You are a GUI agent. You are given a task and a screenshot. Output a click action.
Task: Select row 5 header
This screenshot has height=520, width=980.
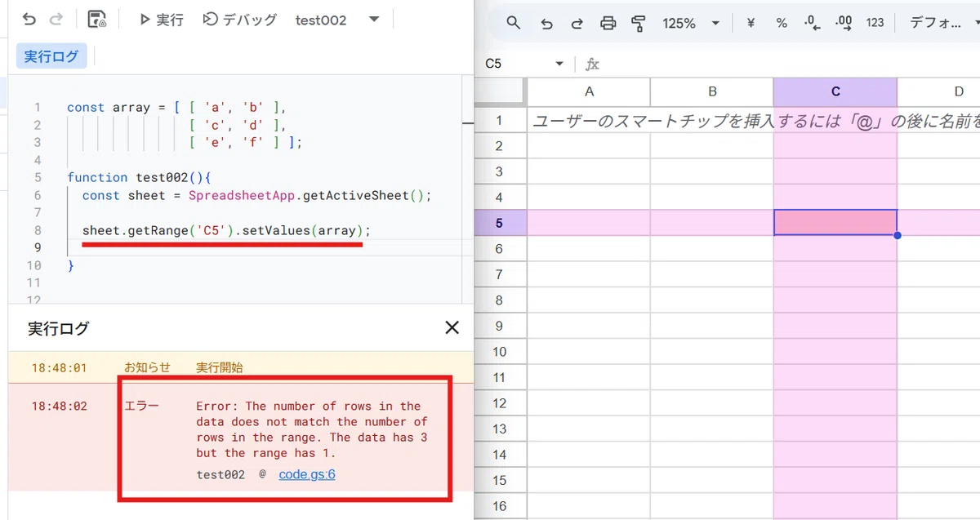click(500, 223)
